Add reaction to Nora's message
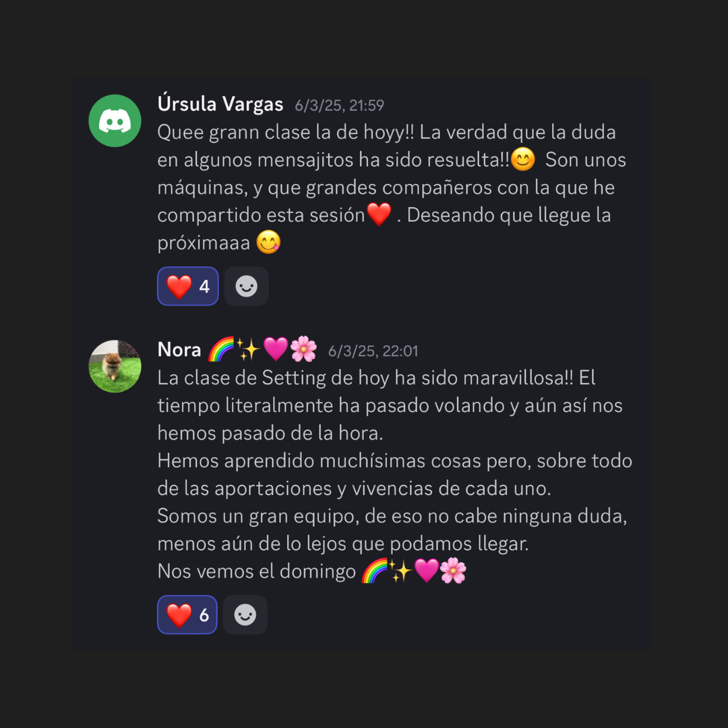 click(x=245, y=615)
